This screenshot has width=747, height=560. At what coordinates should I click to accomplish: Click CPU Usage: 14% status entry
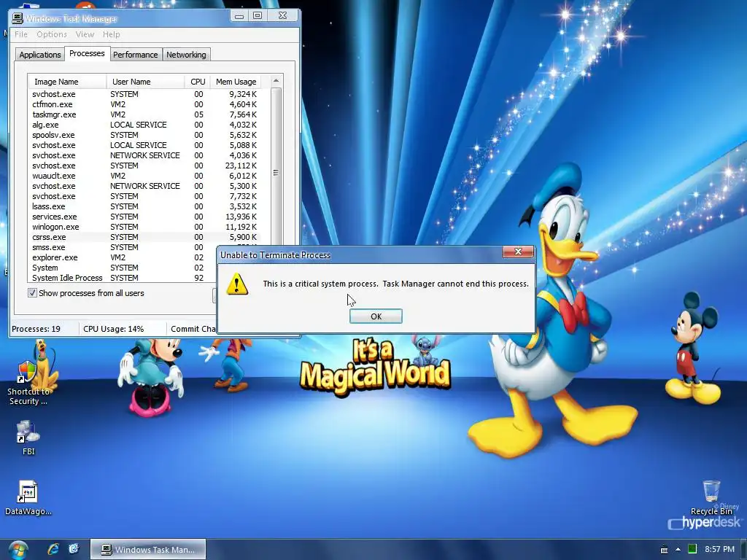click(113, 329)
